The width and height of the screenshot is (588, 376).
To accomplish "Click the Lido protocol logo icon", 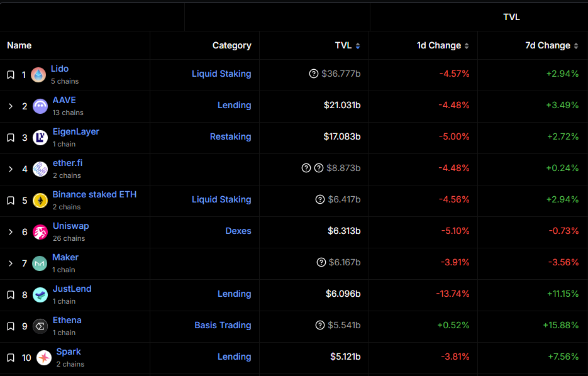I will coord(38,75).
